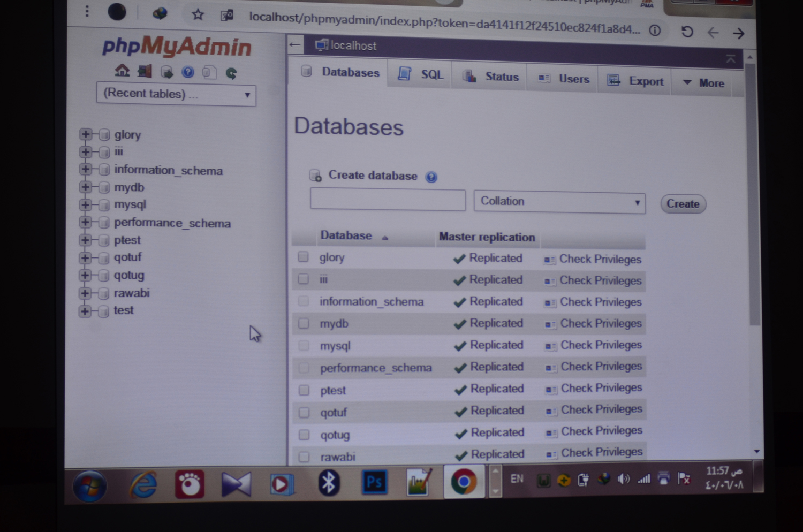The height and width of the screenshot is (532, 803).
Task: Open the query window icon
Action: [x=166, y=72]
